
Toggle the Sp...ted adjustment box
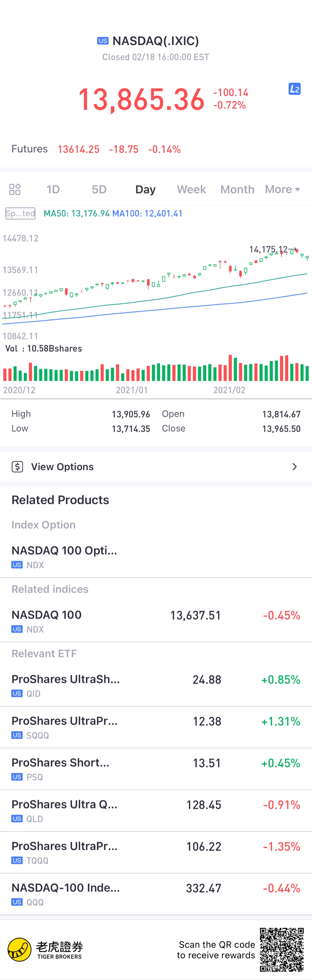(21, 213)
